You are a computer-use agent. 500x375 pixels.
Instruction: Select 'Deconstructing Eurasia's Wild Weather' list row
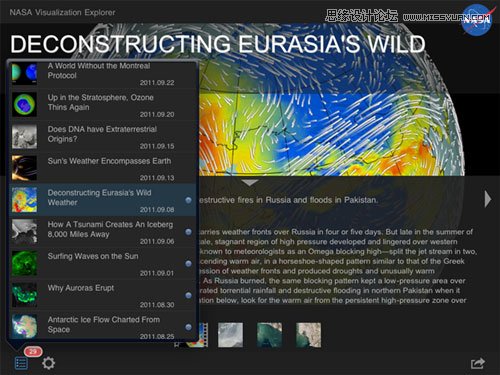pyautogui.click(x=103, y=200)
